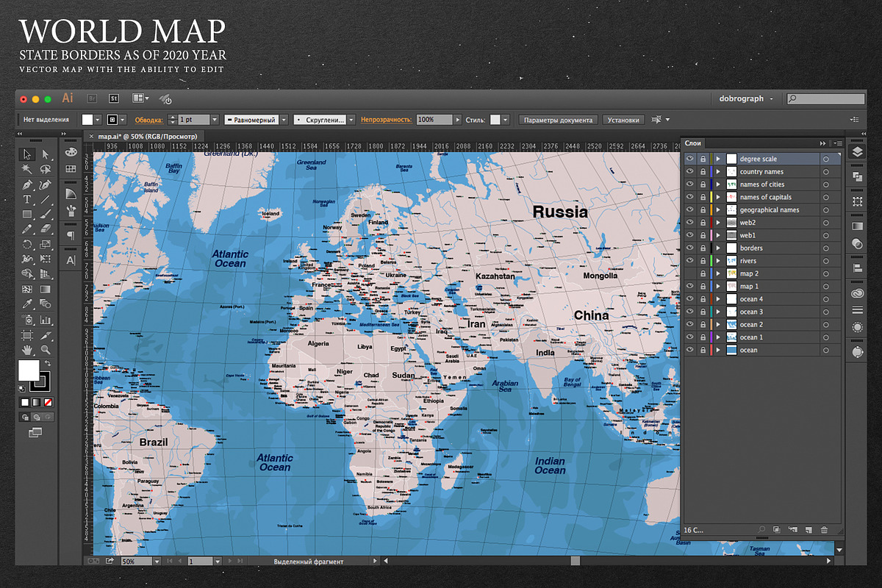
Task: Open the Скруглени... brush dropdown
Action: [351, 119]
